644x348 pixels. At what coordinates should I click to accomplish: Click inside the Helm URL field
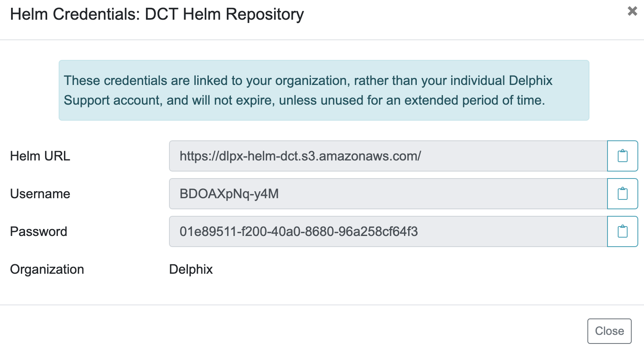[x=388, y=156]
